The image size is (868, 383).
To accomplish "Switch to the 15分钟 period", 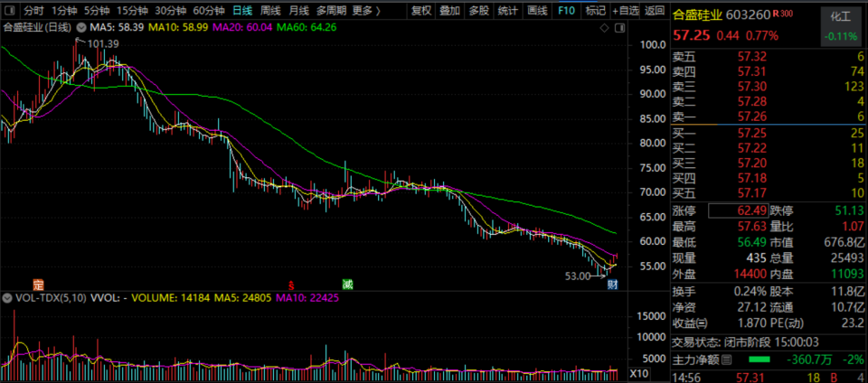I will point(133,10).
